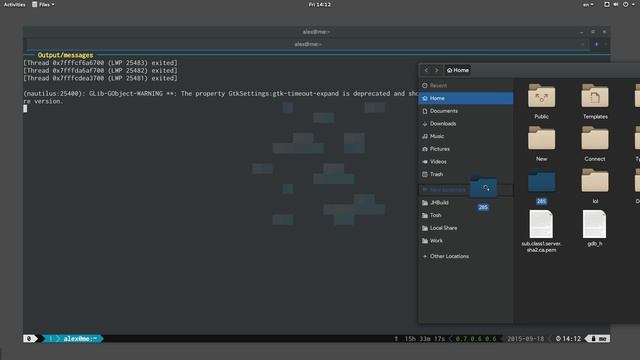This screenshot has width=640, height=360.
Task: Open Videos in the sidebar
Action: point(466,161)
